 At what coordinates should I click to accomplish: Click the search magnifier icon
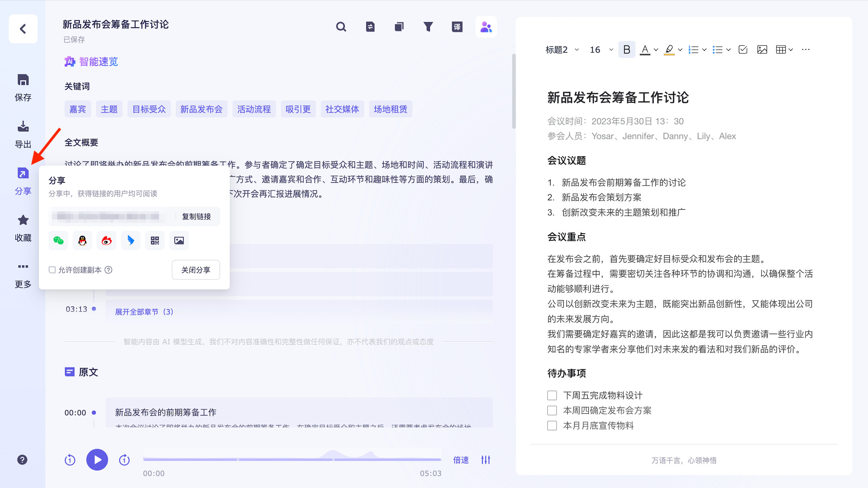click(x=341, y=26)
